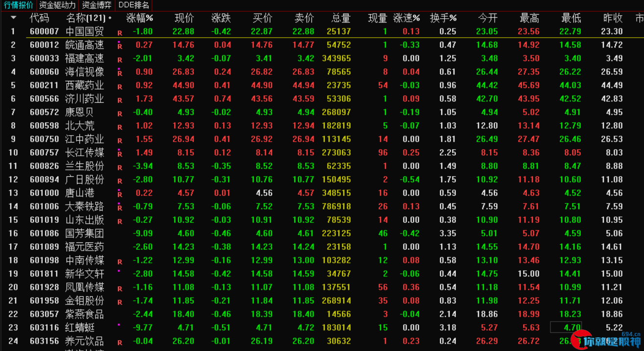
Task: Sort by the 涨速% column header
Action: 406,18
